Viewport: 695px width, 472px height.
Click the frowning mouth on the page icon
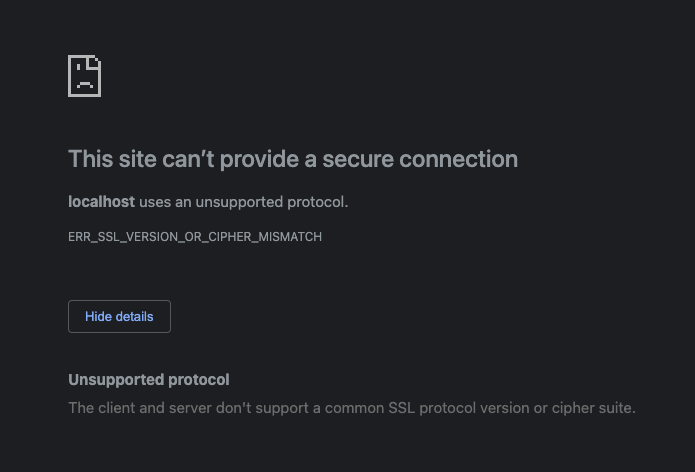click(85, 84)
